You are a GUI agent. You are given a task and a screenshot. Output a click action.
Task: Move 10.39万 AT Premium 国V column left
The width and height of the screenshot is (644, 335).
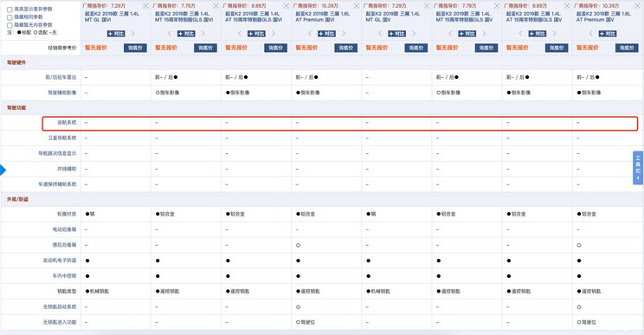pos(590,34)
